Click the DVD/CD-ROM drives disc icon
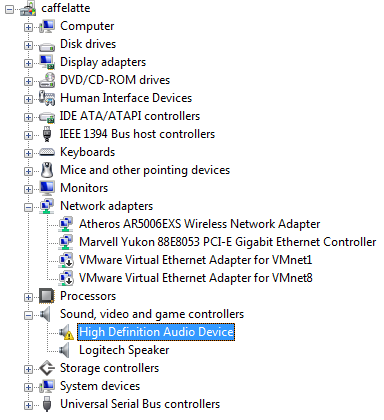The height and width of the screenshot is (420, 384). point(47,80)
